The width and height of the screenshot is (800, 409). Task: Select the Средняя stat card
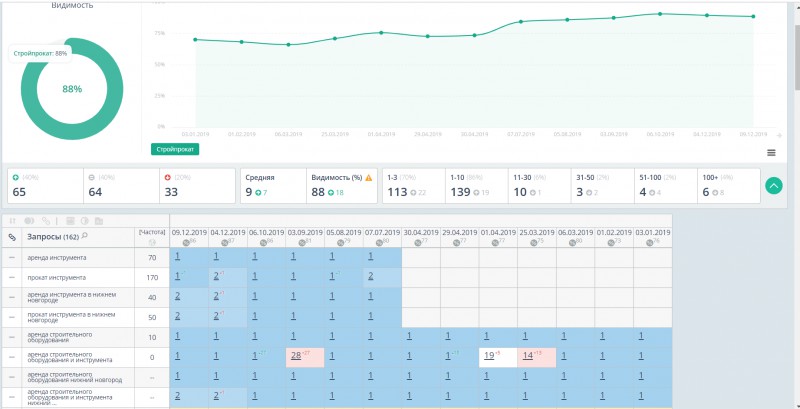tap(273, 186)
